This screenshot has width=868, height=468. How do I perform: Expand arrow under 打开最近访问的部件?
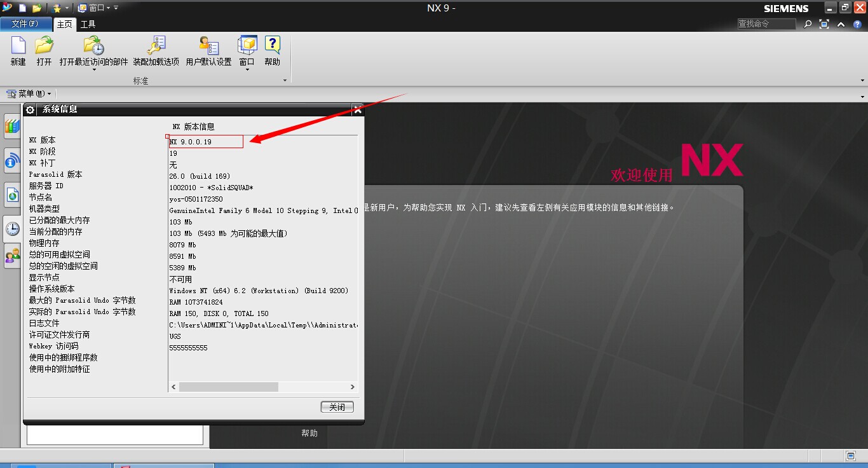[x=94, y=70]
